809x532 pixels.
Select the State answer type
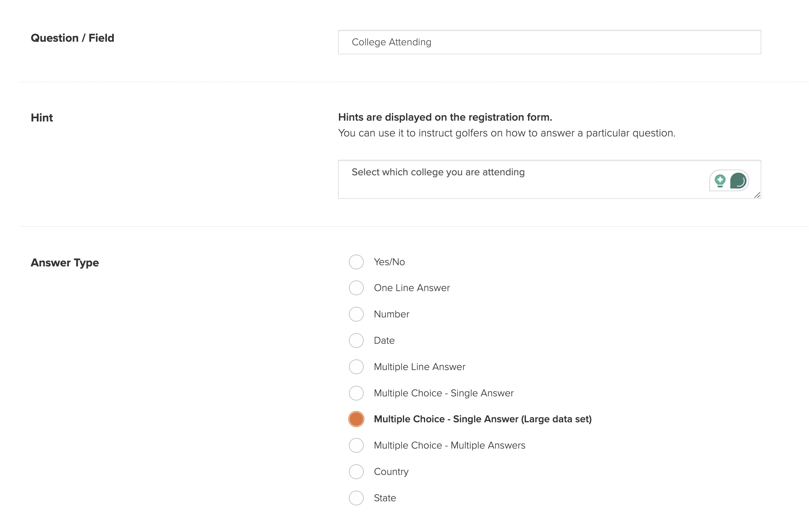(x=356, y=498)
